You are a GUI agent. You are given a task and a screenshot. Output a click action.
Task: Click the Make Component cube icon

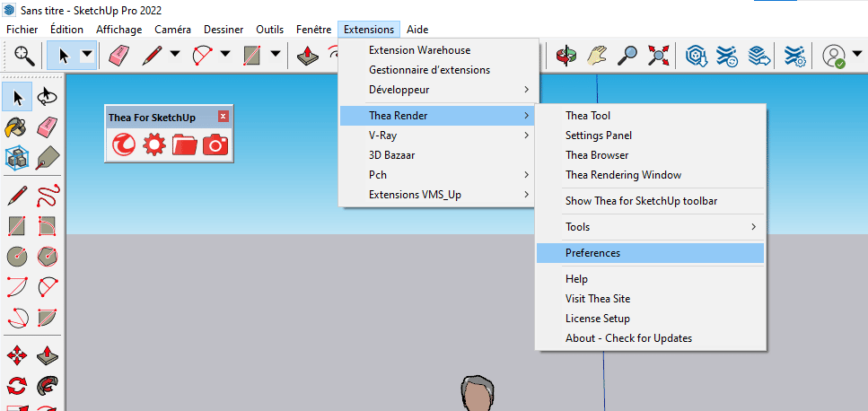(x=17, y=158)
